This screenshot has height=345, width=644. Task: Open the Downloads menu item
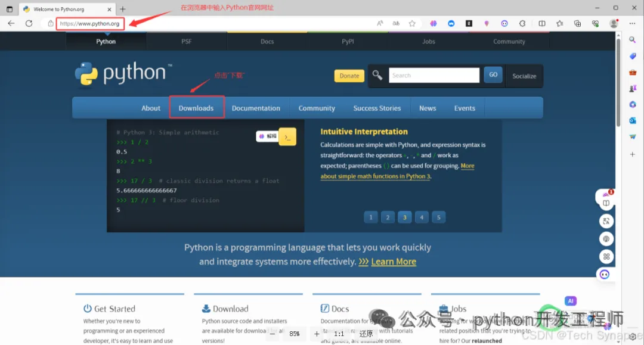(x=196, y=107)
